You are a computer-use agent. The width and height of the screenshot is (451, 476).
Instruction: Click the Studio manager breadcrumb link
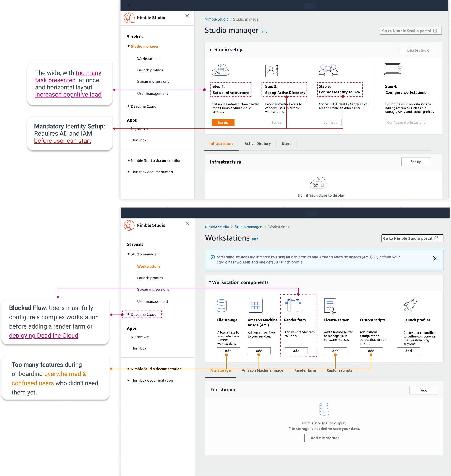[x=248, y=227]
